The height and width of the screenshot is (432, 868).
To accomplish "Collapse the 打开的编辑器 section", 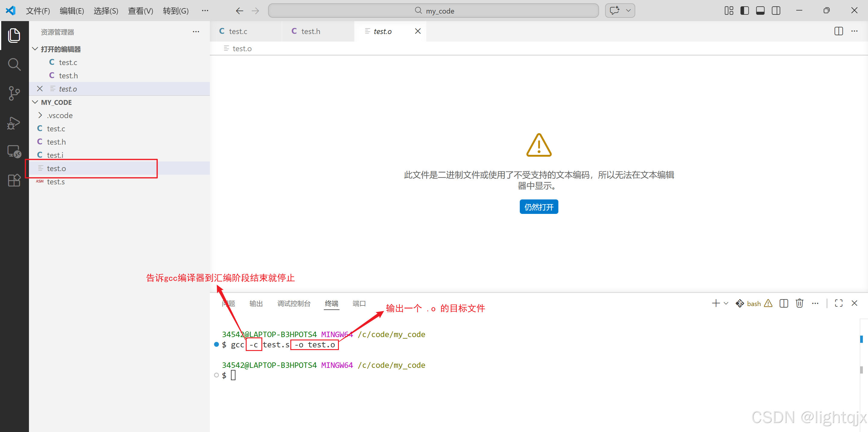I will 120,49.
